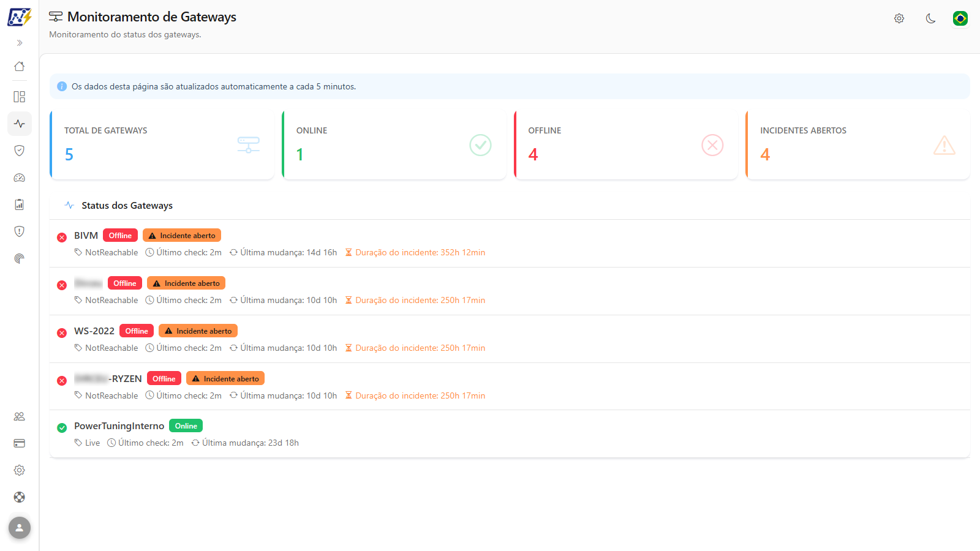Open the settings gear in top header
980x551 pixels.
tap(899, 18)
